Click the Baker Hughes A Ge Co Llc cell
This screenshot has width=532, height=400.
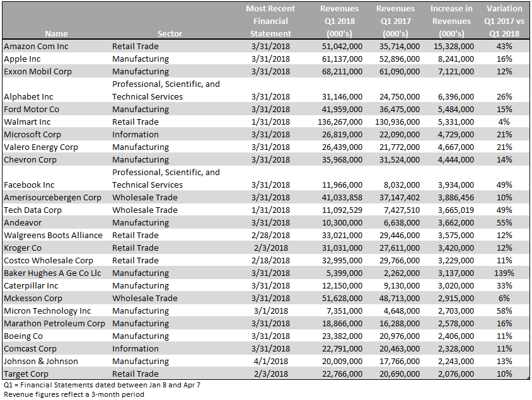point(52,273)
